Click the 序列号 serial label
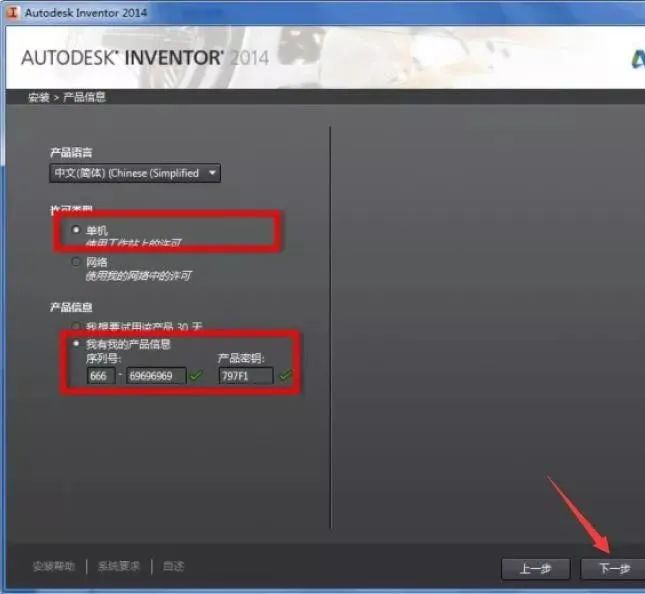 point(103,359)
